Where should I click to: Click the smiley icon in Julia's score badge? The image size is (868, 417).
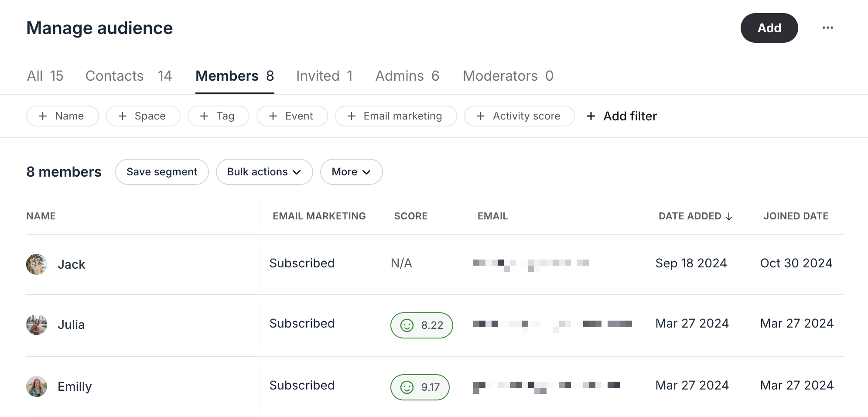407,325
